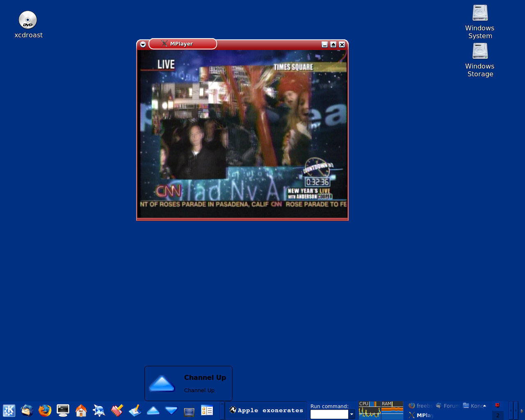Launch Firefox from the panel

[45, 410]
